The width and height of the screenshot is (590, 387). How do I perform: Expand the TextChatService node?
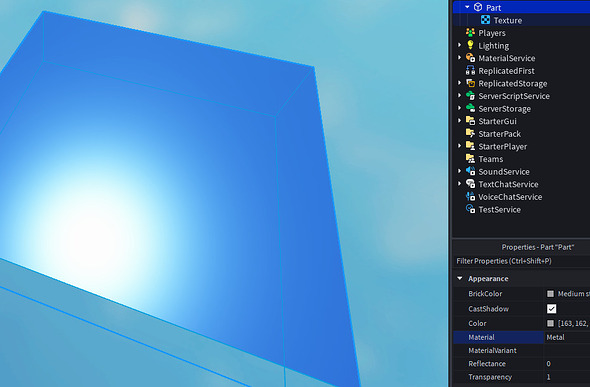pos(459,184)
